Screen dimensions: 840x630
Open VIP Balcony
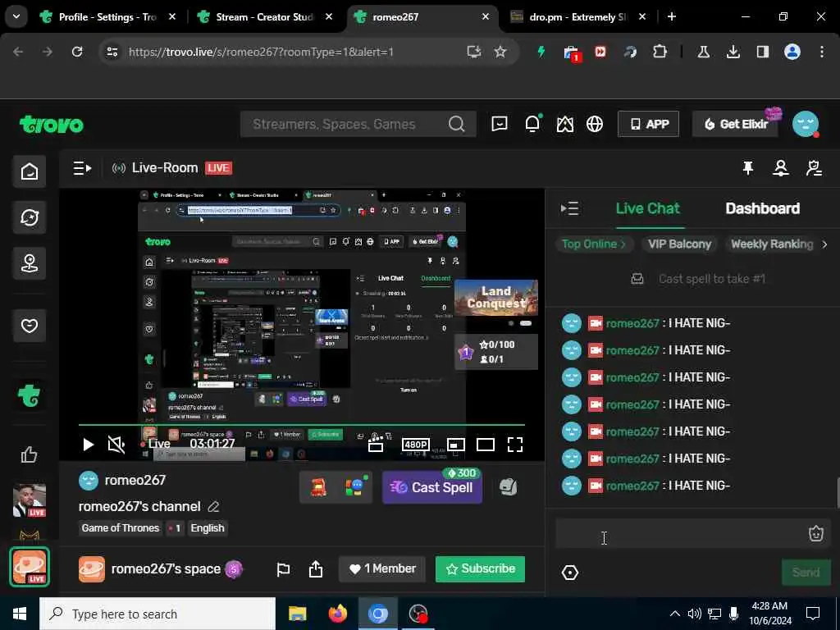pos(679,244)
